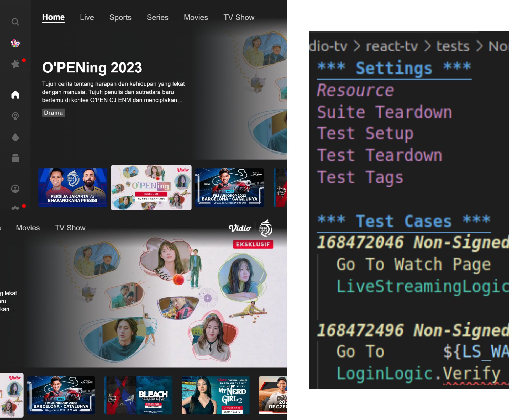Select the Movies tab in top navigation
The height and width of the screenshot is (420, 525).
(196, 17)
